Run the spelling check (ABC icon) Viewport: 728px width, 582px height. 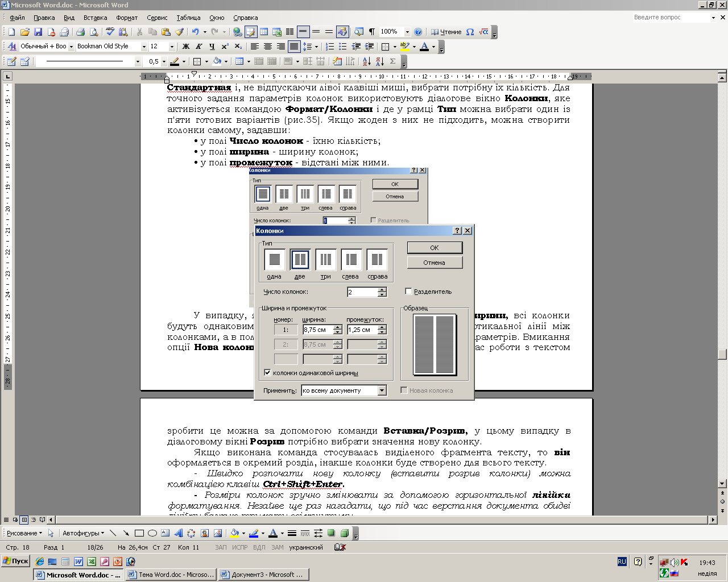click(110, 32)
